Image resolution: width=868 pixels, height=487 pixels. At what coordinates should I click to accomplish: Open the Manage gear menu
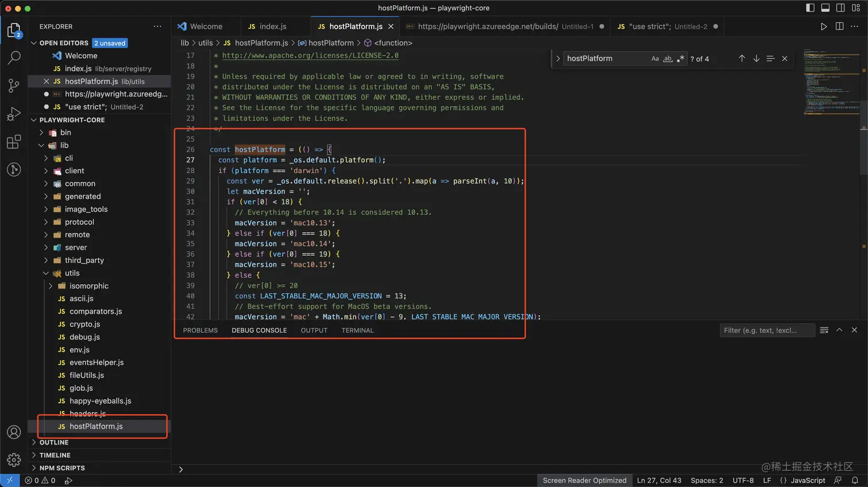point(14,459)
